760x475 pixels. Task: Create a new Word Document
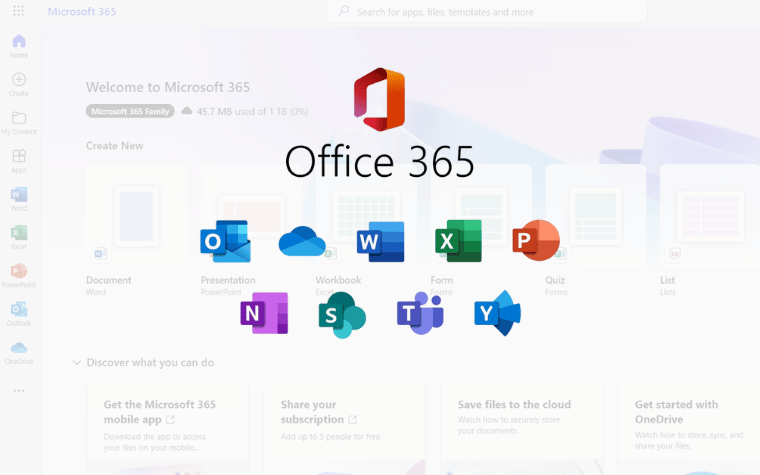pos(137,230)
